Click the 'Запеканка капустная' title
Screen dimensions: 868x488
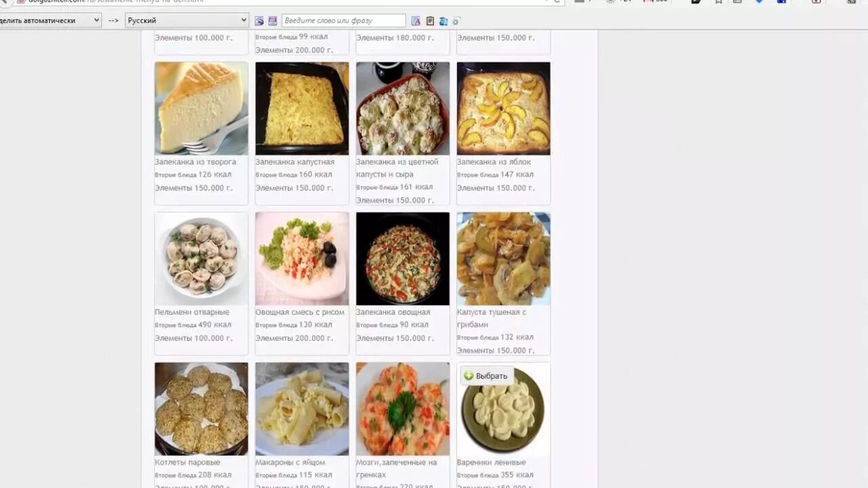(x=295, y=162)
